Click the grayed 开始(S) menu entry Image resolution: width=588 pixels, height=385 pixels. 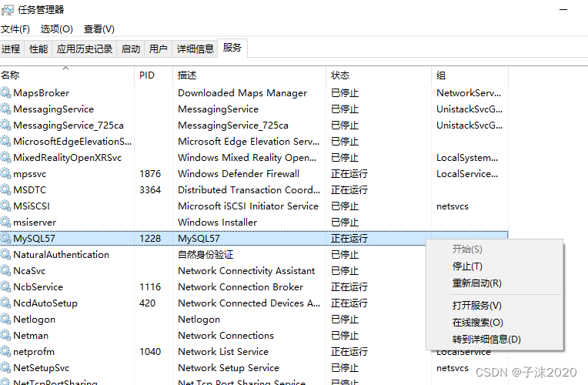(x=467, y=249)
